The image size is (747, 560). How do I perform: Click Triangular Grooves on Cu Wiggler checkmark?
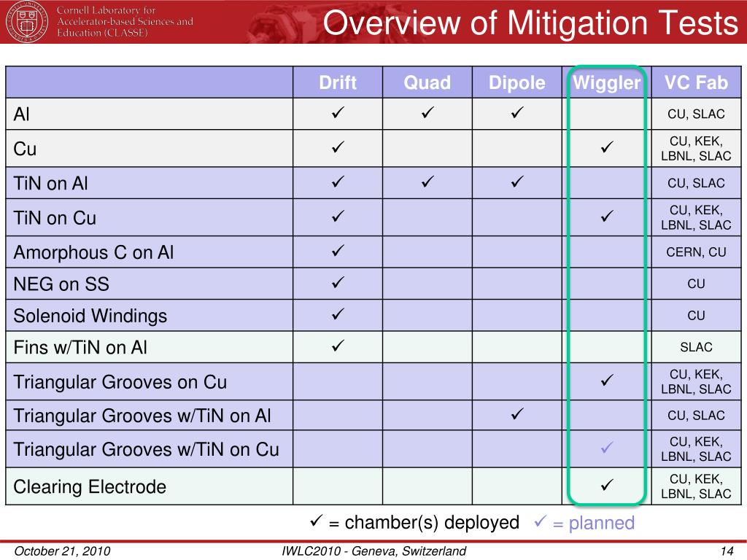coord(607,381)
